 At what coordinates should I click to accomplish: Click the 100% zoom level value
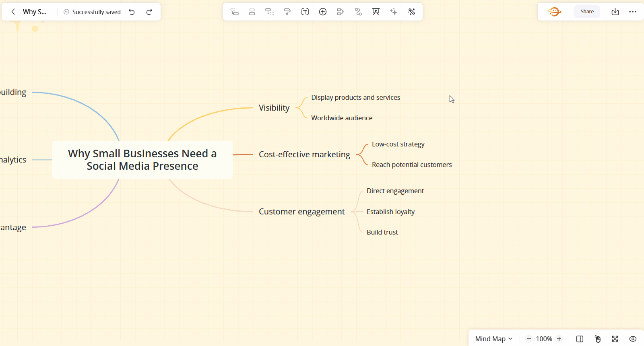click(544, 339)
